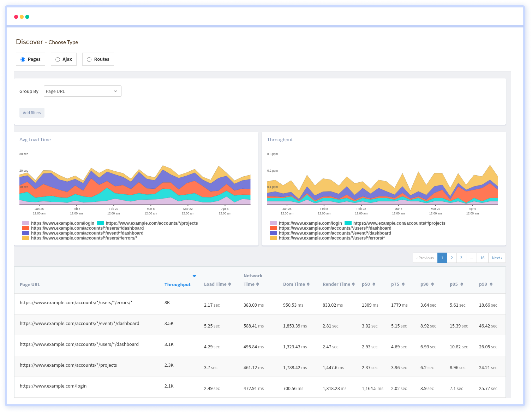Click projects legend label in Throughput chart
The image size is (532, 413).
coord(399,223)
